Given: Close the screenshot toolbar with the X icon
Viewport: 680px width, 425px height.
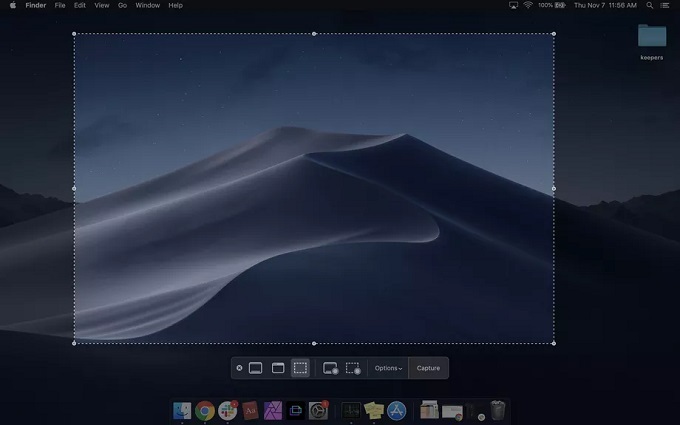Looking at the screenshot, I should 239,368.
